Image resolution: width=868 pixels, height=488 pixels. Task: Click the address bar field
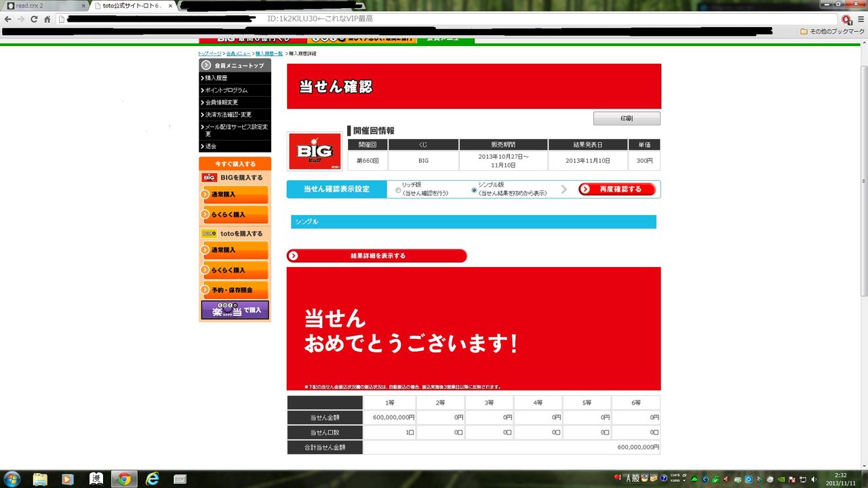[448, 19]
